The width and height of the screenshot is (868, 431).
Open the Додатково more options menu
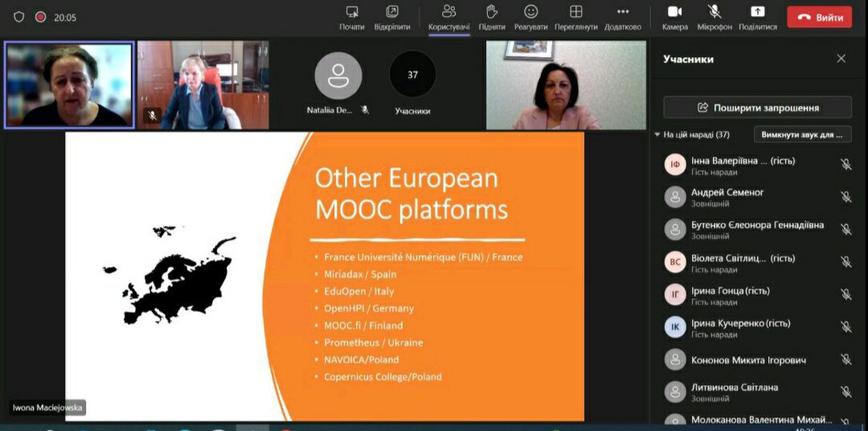point(623,17)
